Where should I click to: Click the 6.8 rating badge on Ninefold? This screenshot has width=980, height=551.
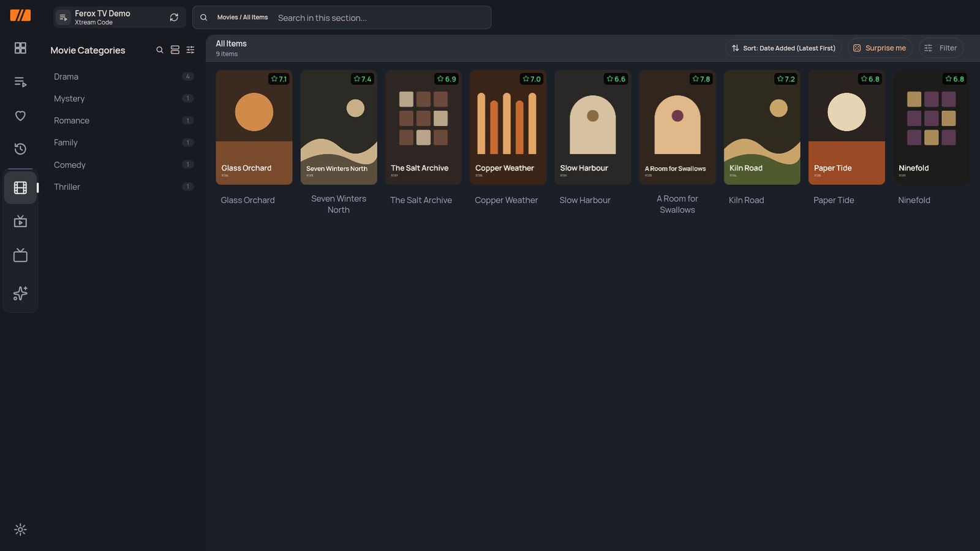point(955,79)
